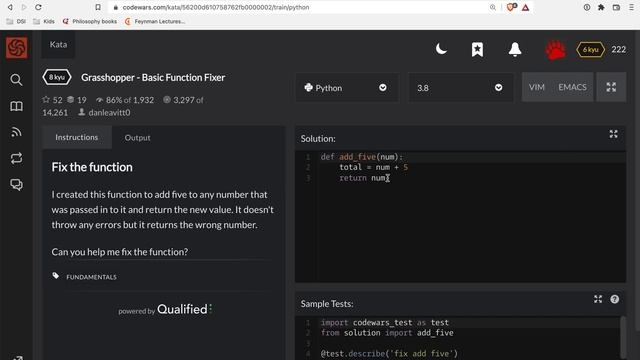The width and height of the screenshot is (640, 360).
Task: Open the 3.8 version dropdown
Action: click(461, 88)
